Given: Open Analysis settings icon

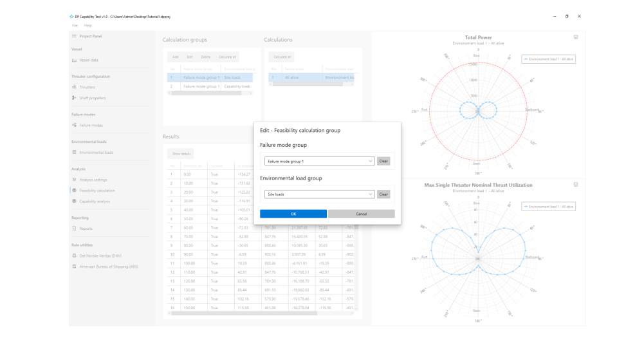Looking at the screenshot, I should pos(75,180).
